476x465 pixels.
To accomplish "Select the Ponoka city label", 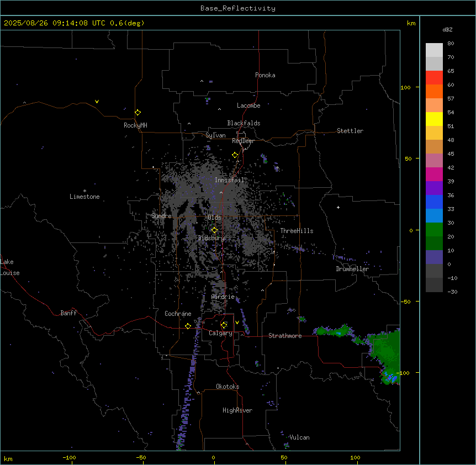I will [265, 75].
